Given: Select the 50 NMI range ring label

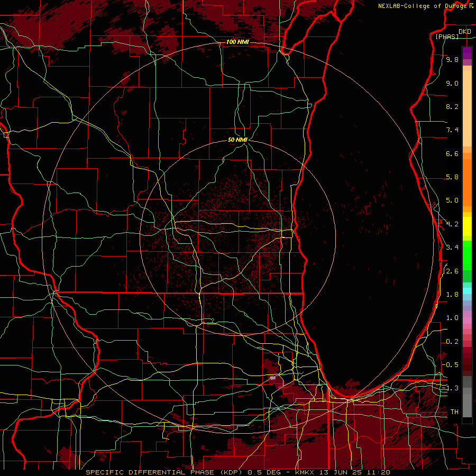Looking at the screenshot, I should 237,140.
